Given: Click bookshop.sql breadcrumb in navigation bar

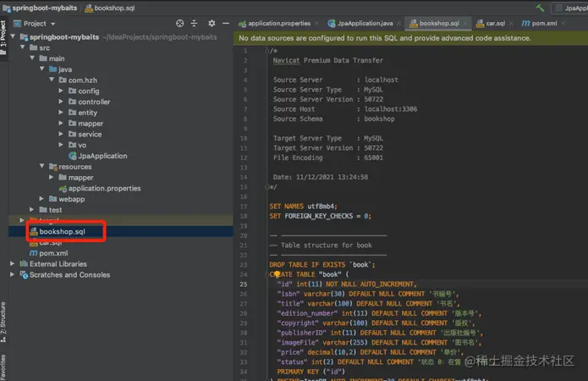Looking at the screenshot, I should (x=109, y=8).
